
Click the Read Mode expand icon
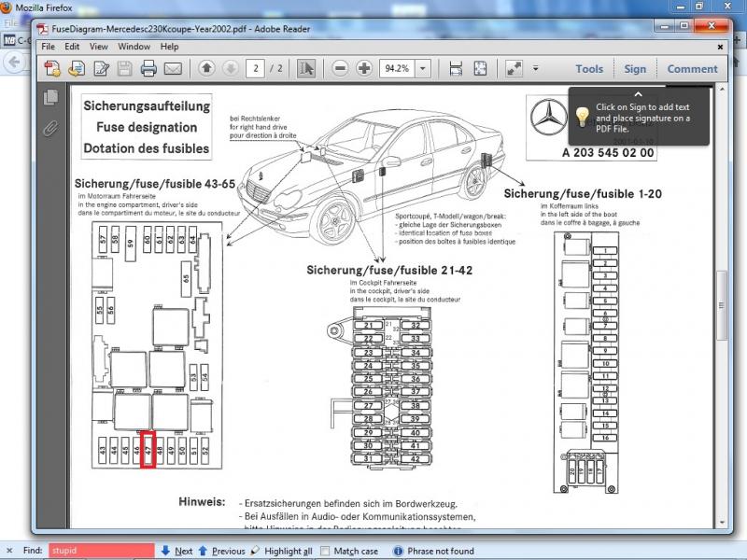pos(514,68)
